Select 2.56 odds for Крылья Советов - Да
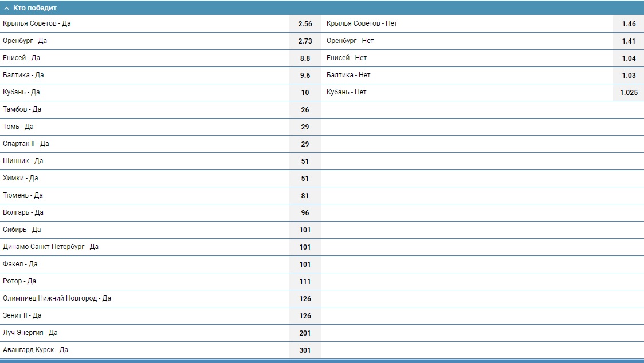 305,24
